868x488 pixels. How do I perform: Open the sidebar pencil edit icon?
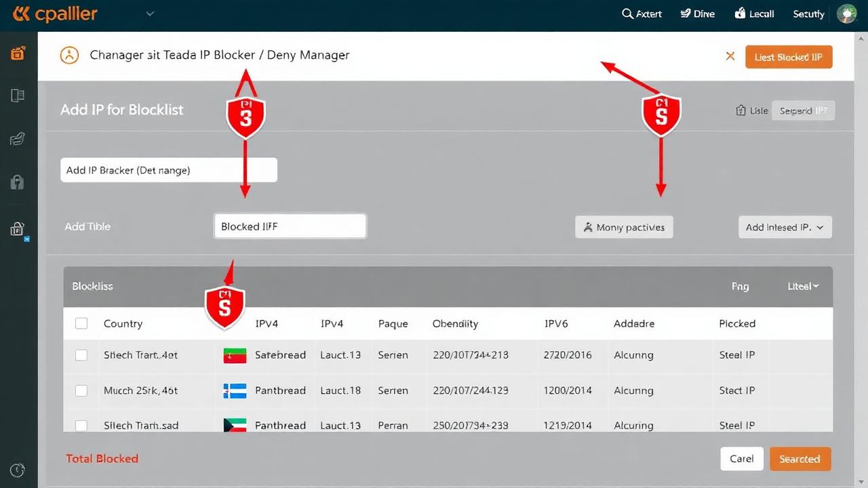18,139
